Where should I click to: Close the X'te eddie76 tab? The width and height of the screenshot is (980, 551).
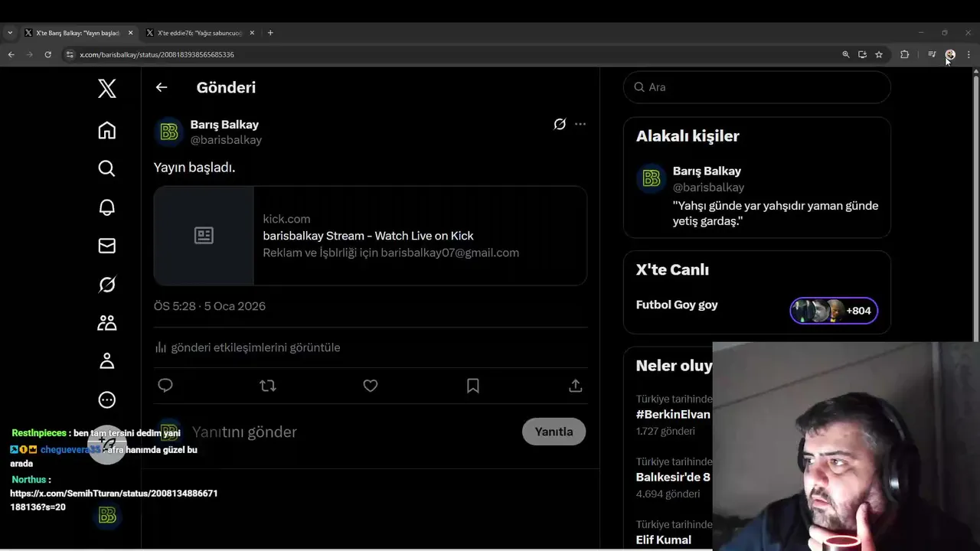tap(251, 33)
